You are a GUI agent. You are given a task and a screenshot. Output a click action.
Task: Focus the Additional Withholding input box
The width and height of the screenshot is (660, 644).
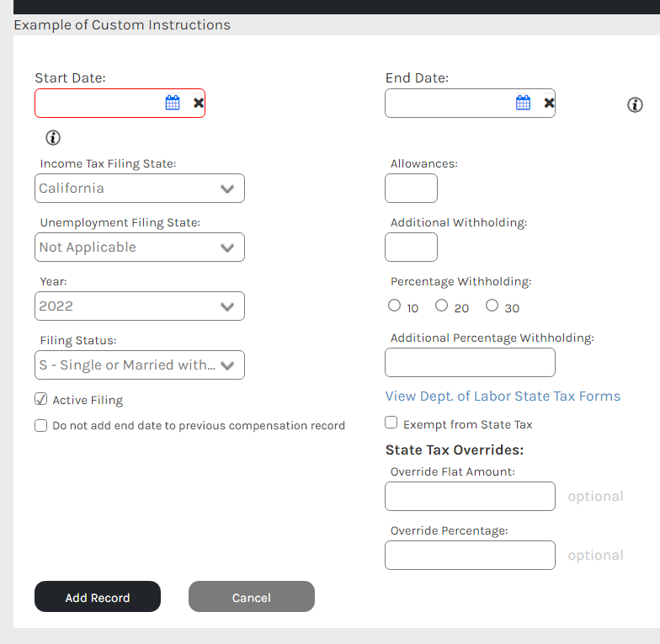(x=411, y=247)
